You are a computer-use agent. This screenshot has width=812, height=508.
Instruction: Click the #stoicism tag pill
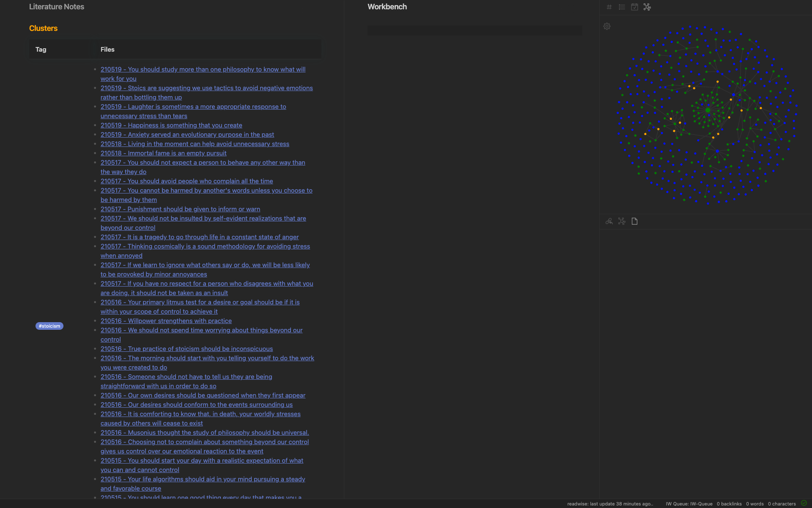click(49, 326)
